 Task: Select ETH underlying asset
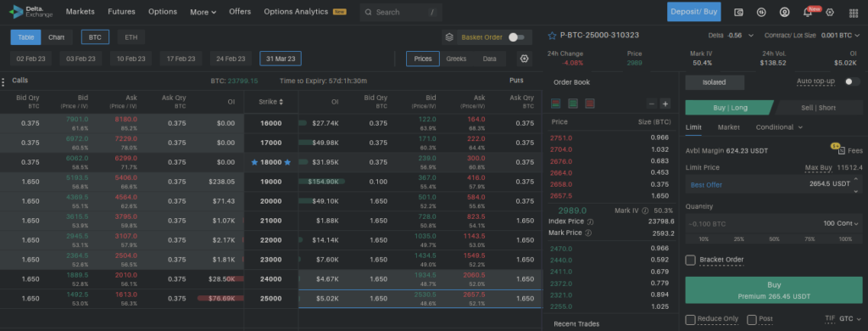point(131,37)
